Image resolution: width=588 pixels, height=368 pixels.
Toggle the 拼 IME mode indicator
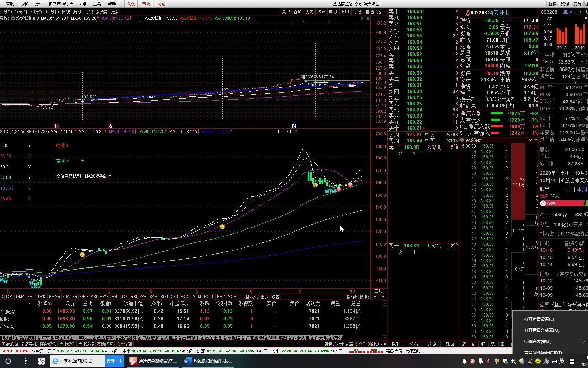coord(572,361)
